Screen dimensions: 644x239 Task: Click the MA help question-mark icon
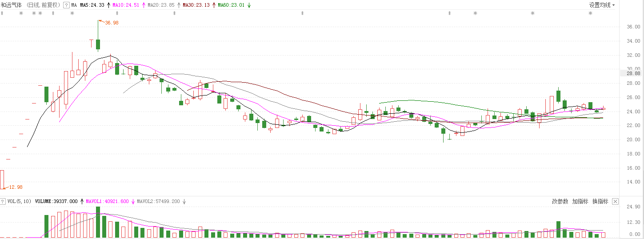66,5
